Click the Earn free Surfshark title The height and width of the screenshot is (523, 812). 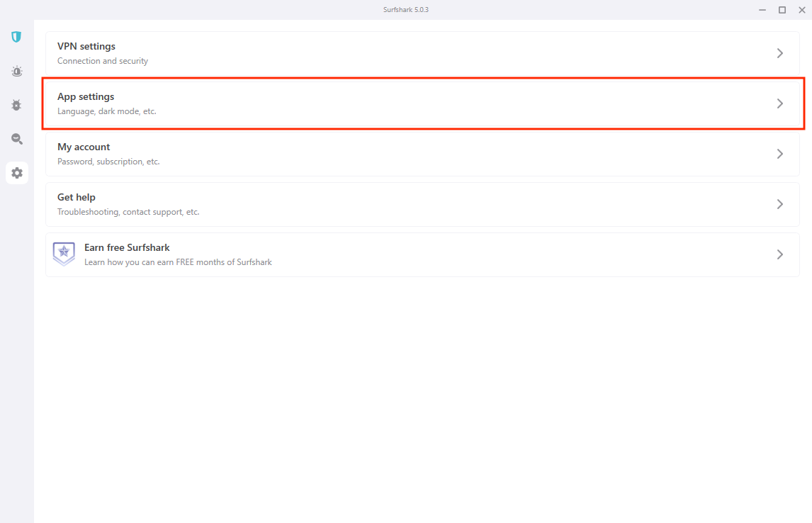[x=127, y=247]
